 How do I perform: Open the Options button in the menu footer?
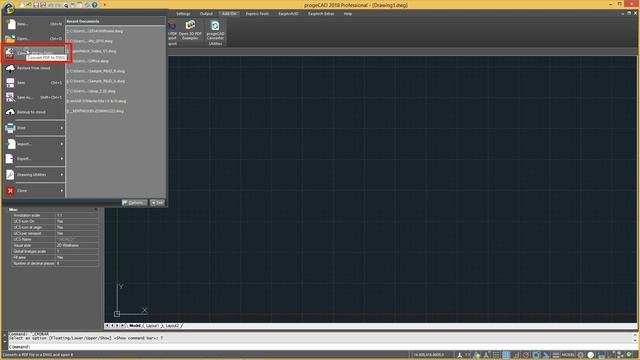pyautogui.click(x=134, y=203)
